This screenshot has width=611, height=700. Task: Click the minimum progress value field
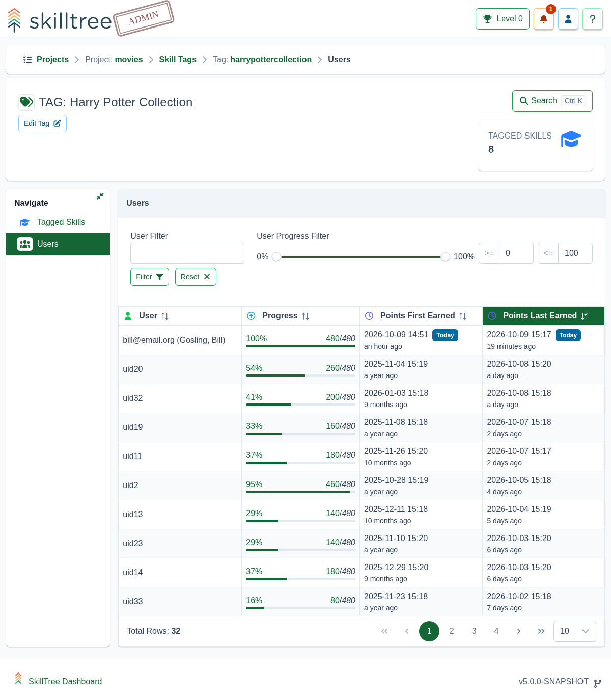coord(516,253)
